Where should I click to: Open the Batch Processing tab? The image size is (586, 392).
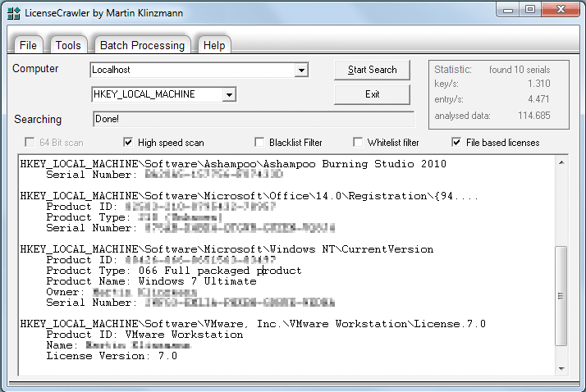[x=142, y=45]
